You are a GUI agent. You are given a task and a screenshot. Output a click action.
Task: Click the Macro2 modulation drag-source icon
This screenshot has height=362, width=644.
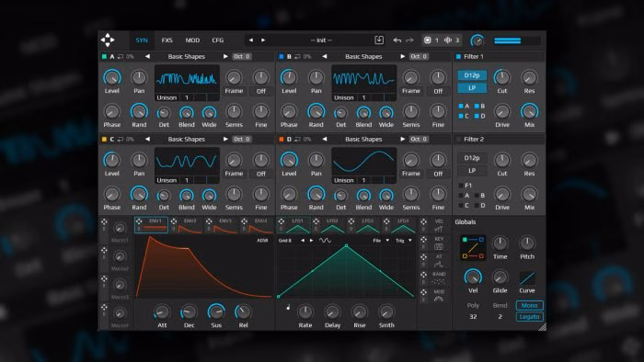[104, 250]
